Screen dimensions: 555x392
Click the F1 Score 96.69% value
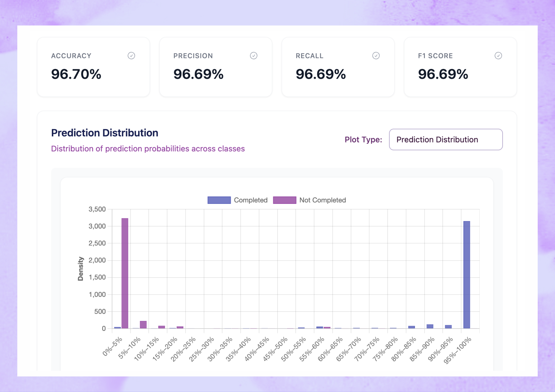pos(443,74)
